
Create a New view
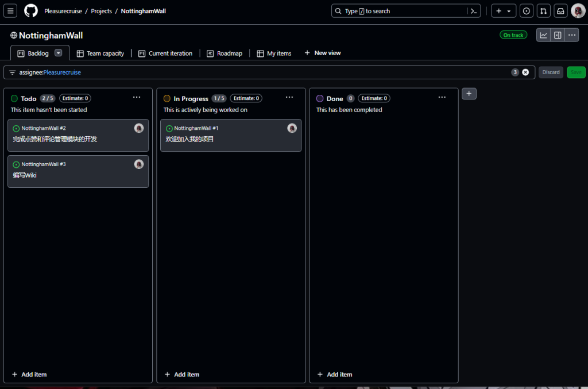coord(323,53)
